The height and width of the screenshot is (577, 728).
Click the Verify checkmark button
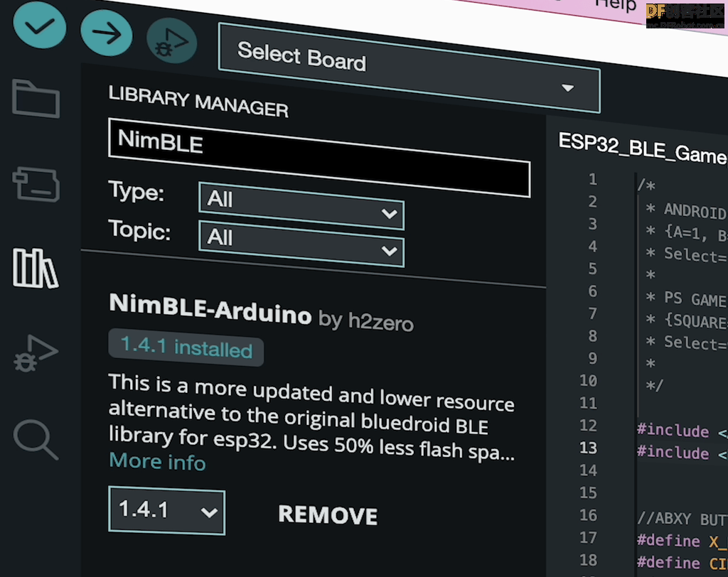(x=40, y=25)
